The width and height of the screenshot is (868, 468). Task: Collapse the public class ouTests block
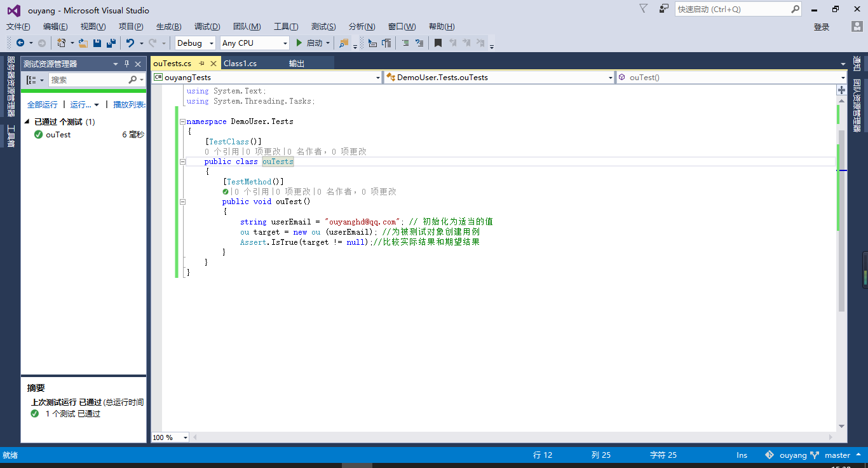(183, 162)
